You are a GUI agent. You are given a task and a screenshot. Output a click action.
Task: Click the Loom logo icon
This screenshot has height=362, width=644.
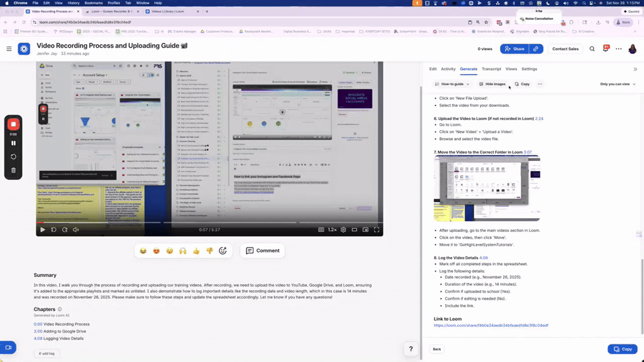pos(24,49)
